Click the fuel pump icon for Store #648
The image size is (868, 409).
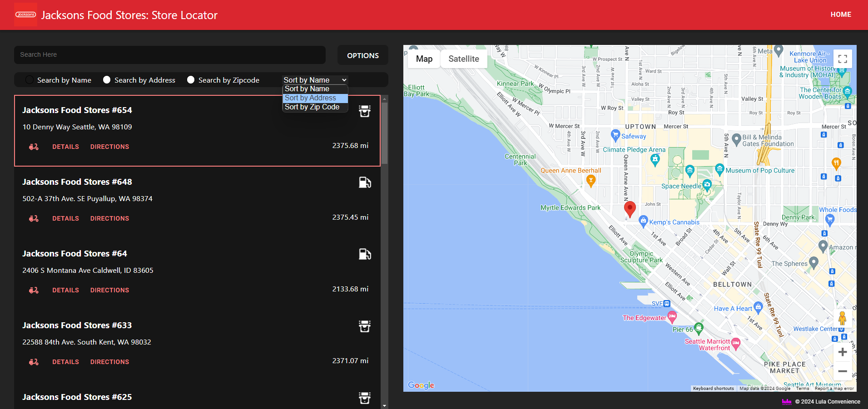[365, 182]
